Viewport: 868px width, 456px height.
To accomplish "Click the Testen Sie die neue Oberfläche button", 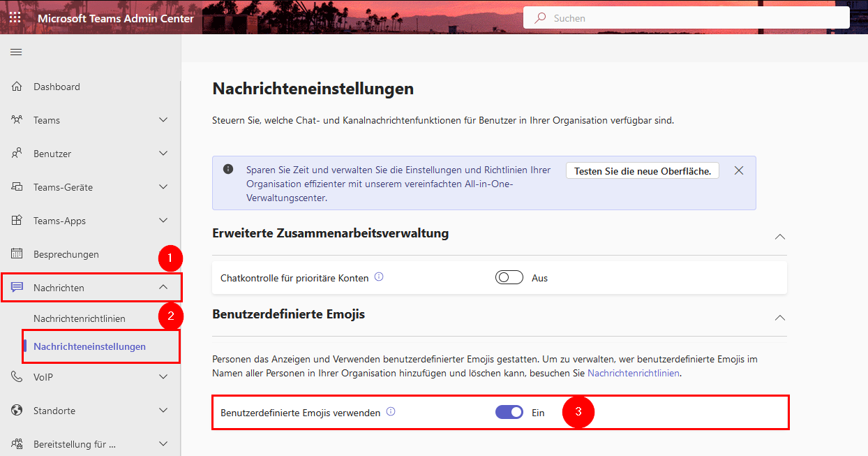I will [x=643, y=171].
